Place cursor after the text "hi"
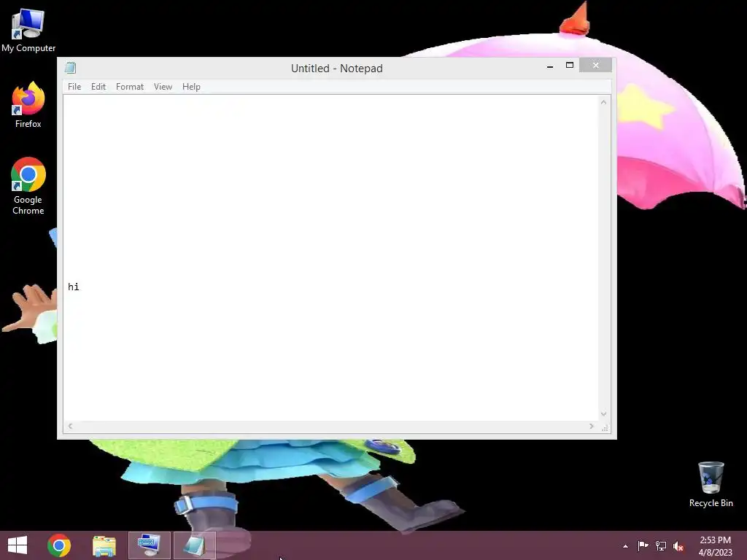 pos(80,287)
